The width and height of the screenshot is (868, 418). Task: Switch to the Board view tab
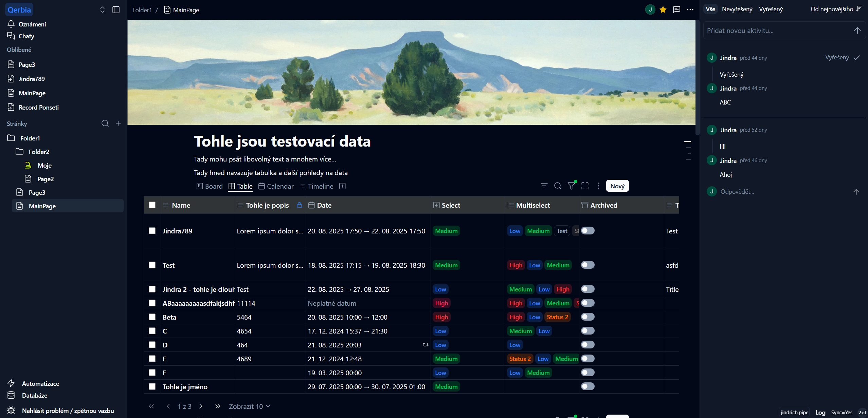(210, 186)
